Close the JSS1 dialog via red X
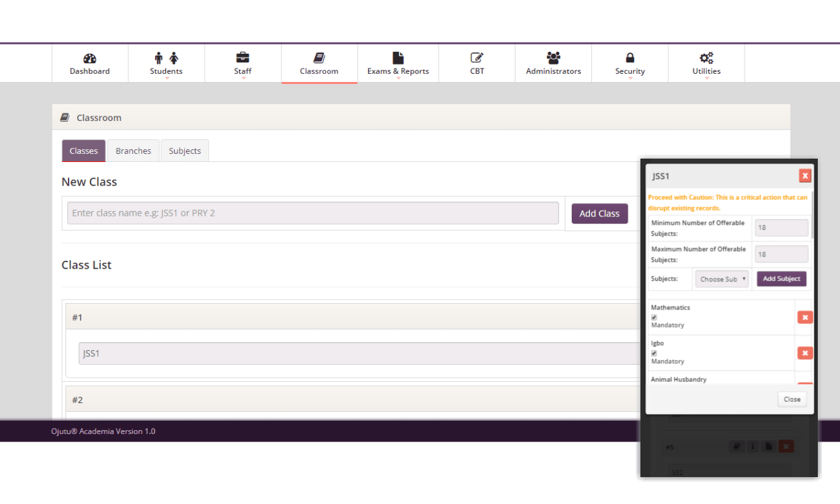The image size is (840, 504). [x=805, y=176]
